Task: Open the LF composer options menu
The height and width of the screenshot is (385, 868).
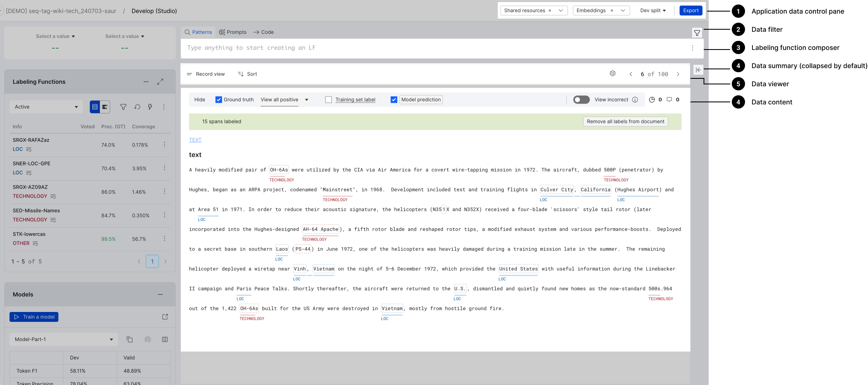Action: tap(693, 48)
